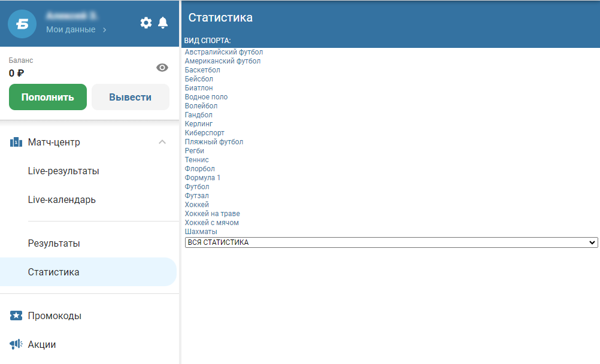This screenshot has height=364, width=600.
Task: Click the Вывести button
Action: (x=131, y=97)
